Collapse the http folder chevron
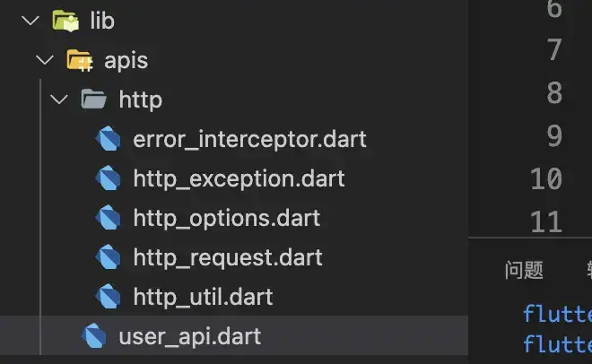The height and width of the screenshot is (364, 592). point(59,100)
